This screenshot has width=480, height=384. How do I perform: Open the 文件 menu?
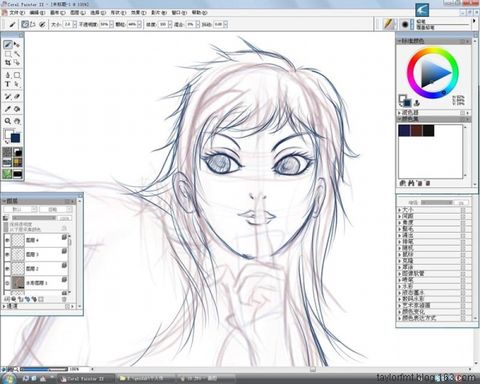[17, 13]
